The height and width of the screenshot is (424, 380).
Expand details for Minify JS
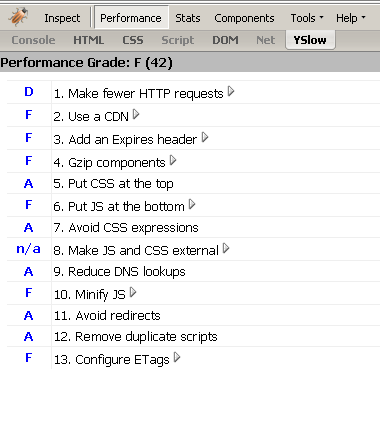[x=133, y=292]
